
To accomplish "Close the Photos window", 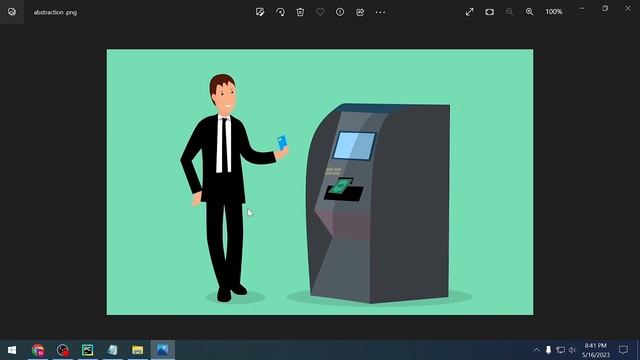I will pyautogui.click(x=628, y=8).
